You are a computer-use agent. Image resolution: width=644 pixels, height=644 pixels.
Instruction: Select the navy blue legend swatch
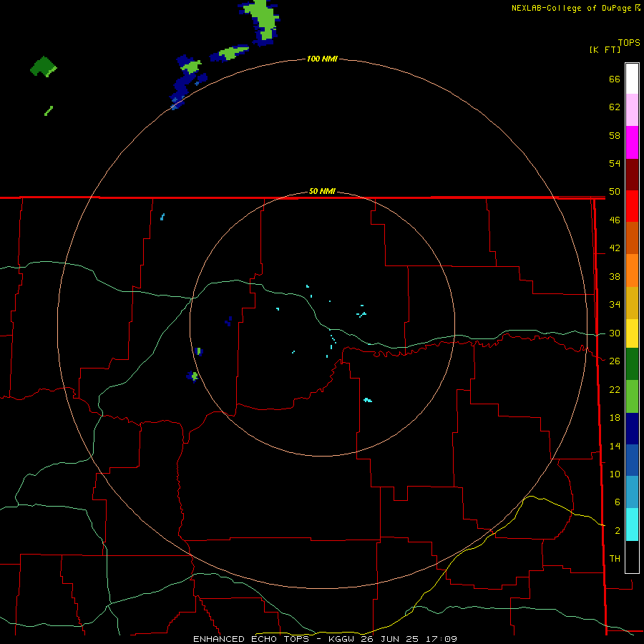(x=632, y=429)
